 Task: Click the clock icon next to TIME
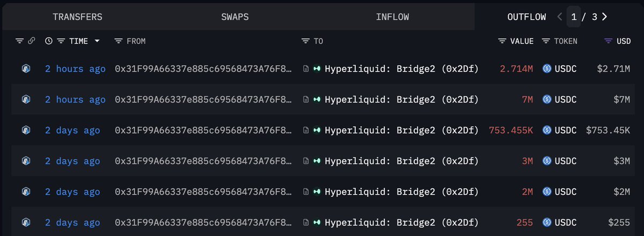click(49, 41)
